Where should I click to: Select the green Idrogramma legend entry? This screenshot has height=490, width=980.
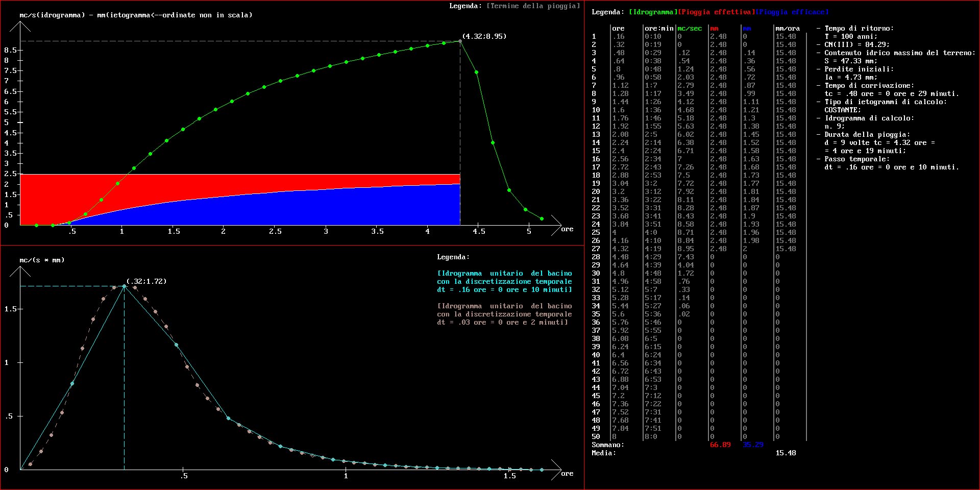point(652,12)
